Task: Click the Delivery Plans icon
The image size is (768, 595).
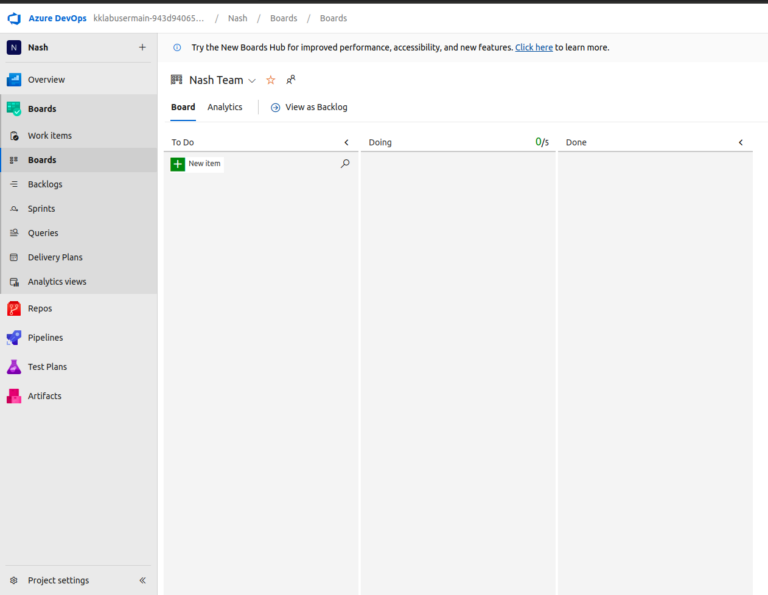Action: tap(14, 257)
